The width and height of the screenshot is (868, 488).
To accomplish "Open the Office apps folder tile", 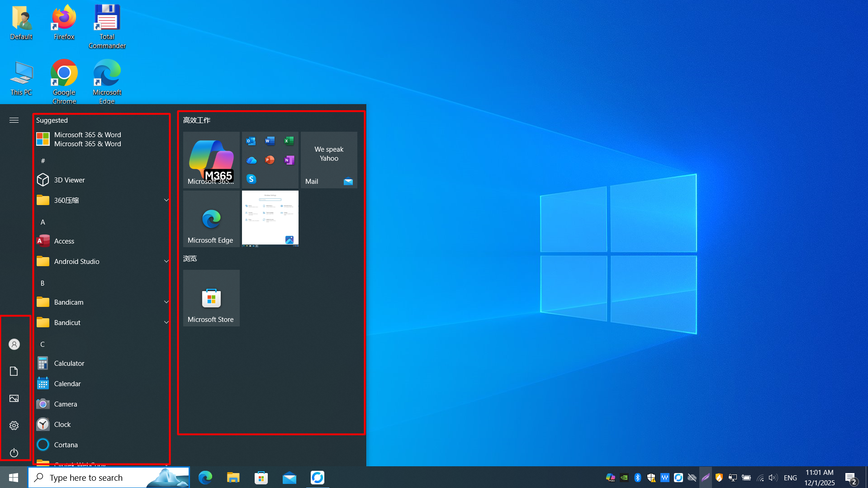I will pos(270,160).
